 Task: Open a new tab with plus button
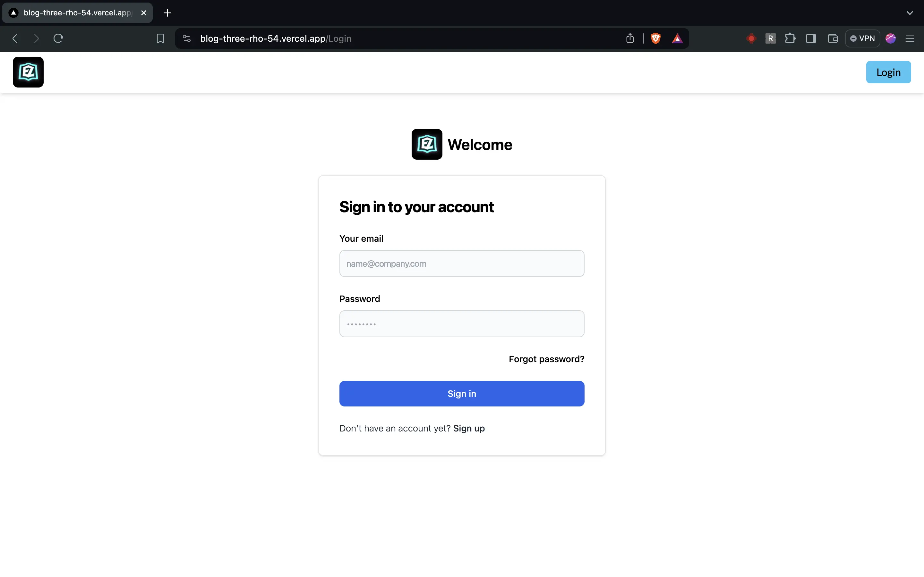click(167, 13)
